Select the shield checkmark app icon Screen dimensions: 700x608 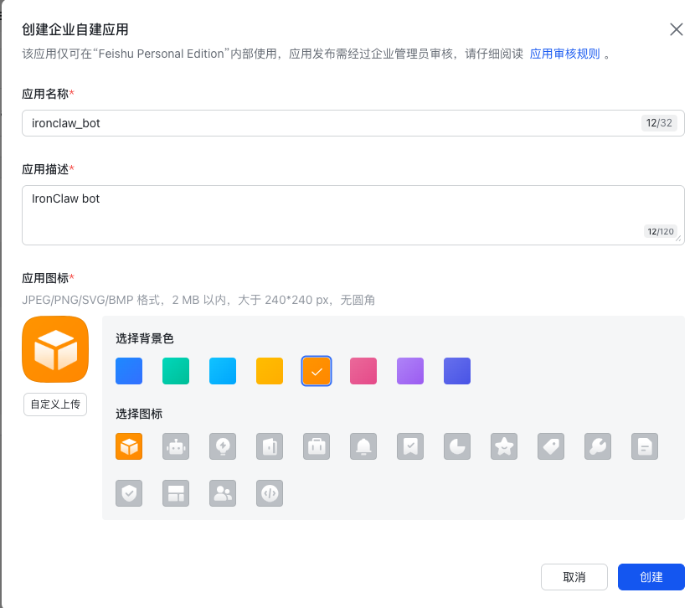click(x=129, y=492)
